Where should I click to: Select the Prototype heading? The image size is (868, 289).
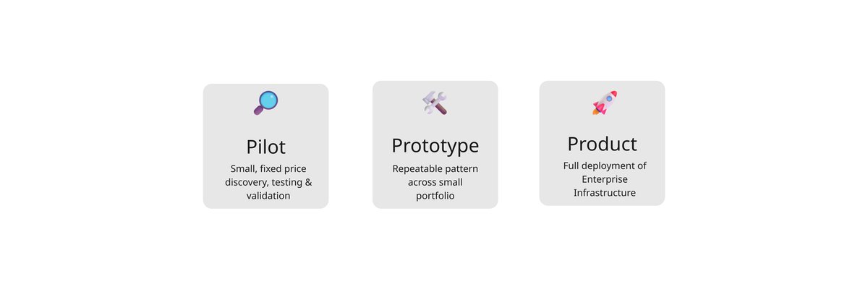coord(435,145)
